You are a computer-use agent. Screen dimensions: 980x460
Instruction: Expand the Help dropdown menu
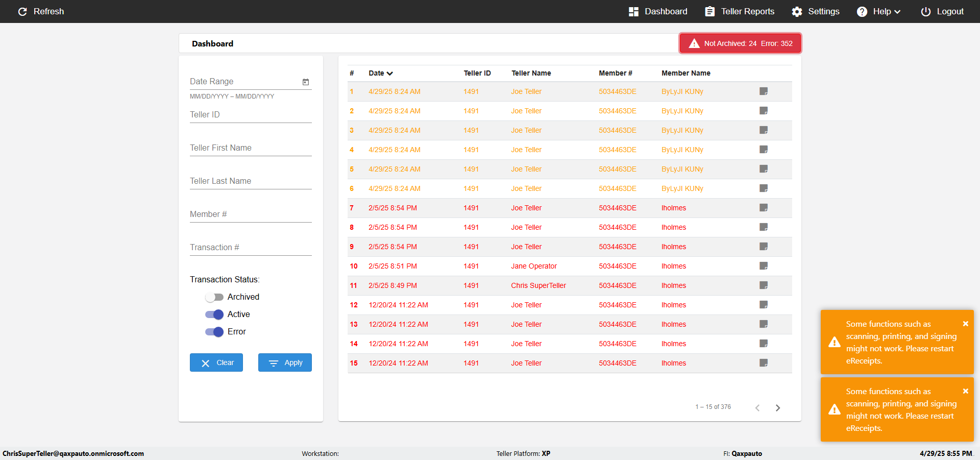click(x=878, y=11)
